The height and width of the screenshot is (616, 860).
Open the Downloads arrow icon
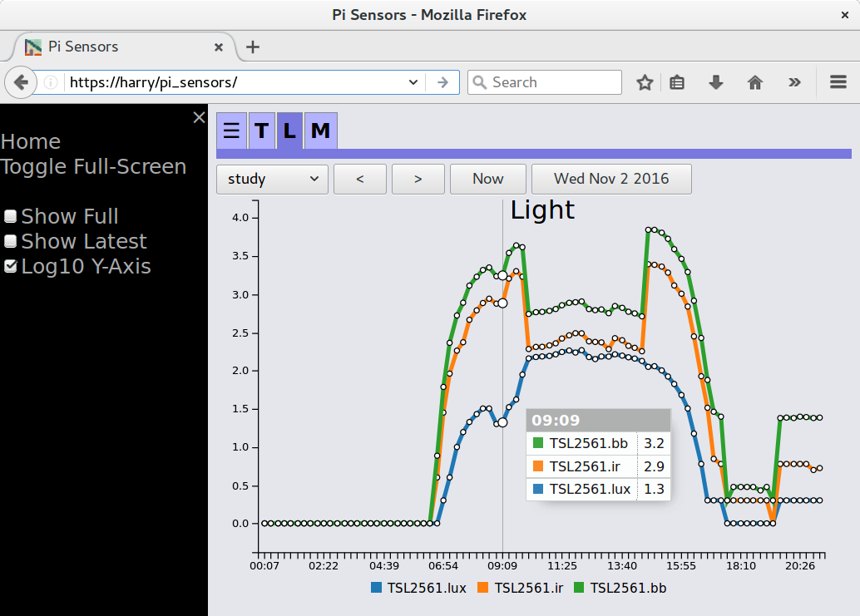pyautogui.click(x=716, y=83)
